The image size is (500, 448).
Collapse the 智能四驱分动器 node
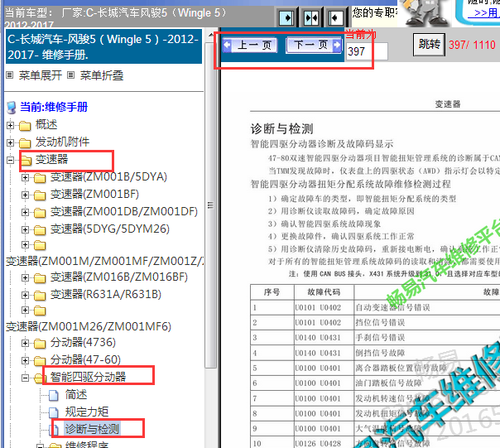tap(25, 378)
